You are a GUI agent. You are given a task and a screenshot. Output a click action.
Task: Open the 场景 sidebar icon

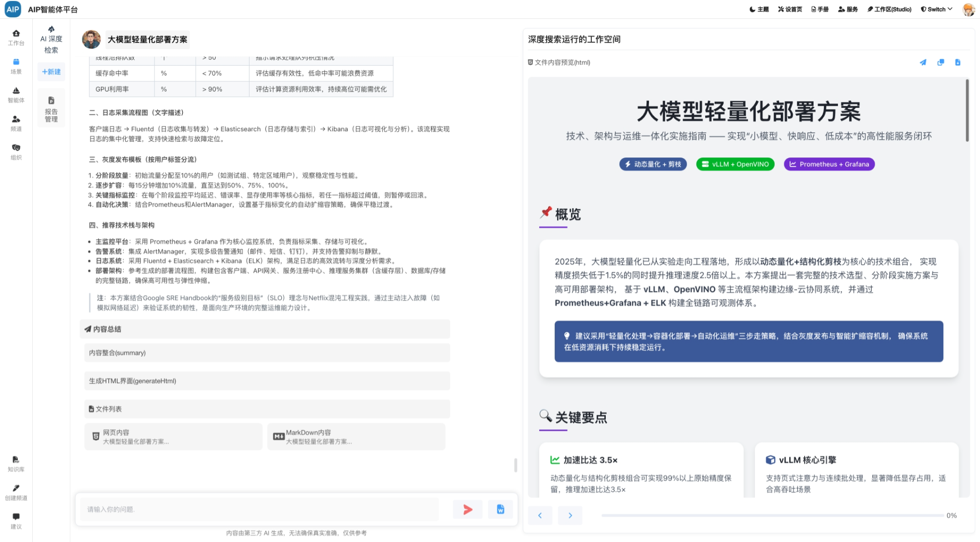tap(16, 66)
